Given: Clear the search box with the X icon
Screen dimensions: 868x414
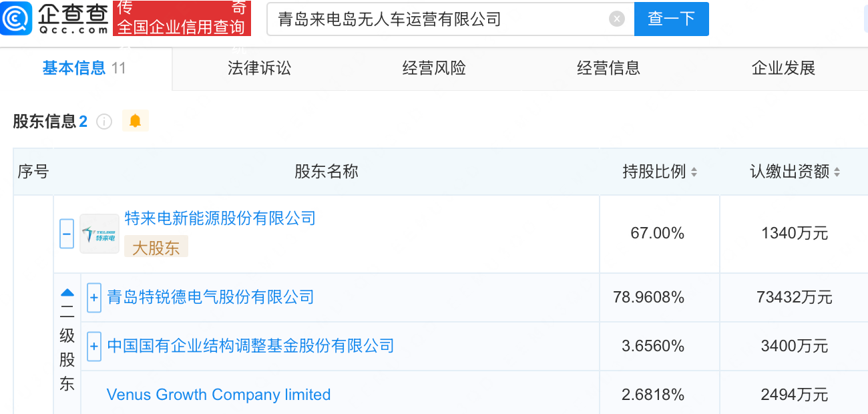Looking at the screenshot, I should [x=617, y=19].
